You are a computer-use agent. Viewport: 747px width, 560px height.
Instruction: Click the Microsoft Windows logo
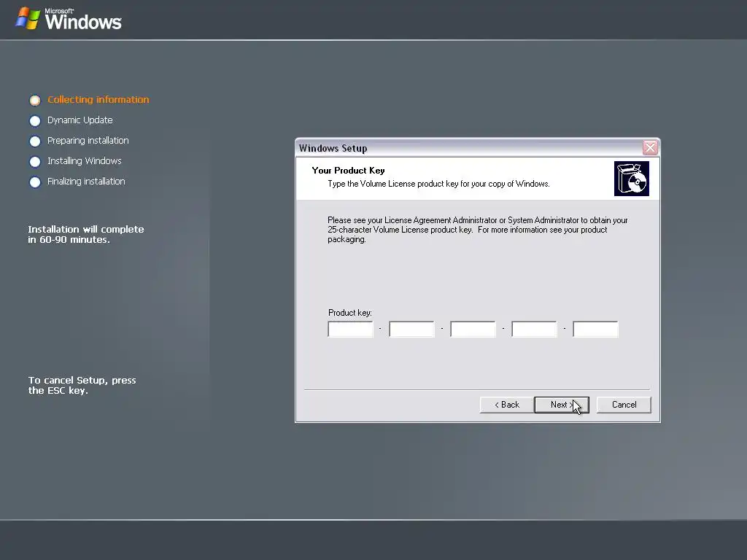[69, 19]
